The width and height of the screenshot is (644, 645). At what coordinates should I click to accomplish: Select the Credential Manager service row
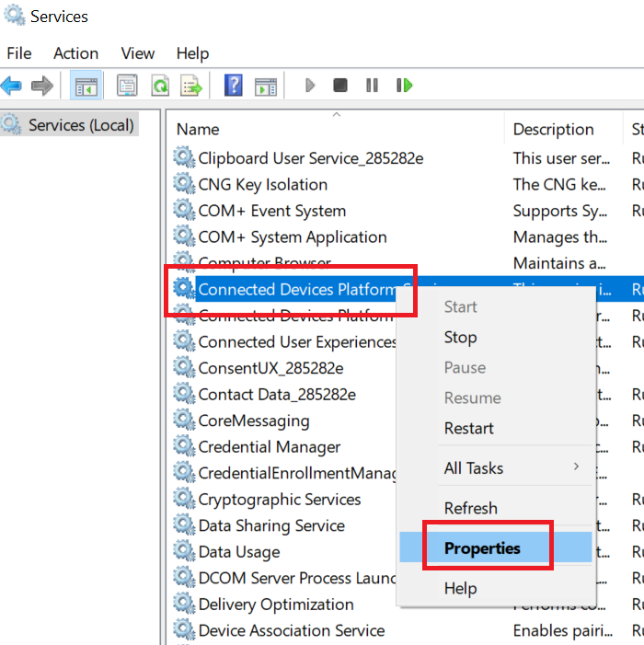[270, 447]
